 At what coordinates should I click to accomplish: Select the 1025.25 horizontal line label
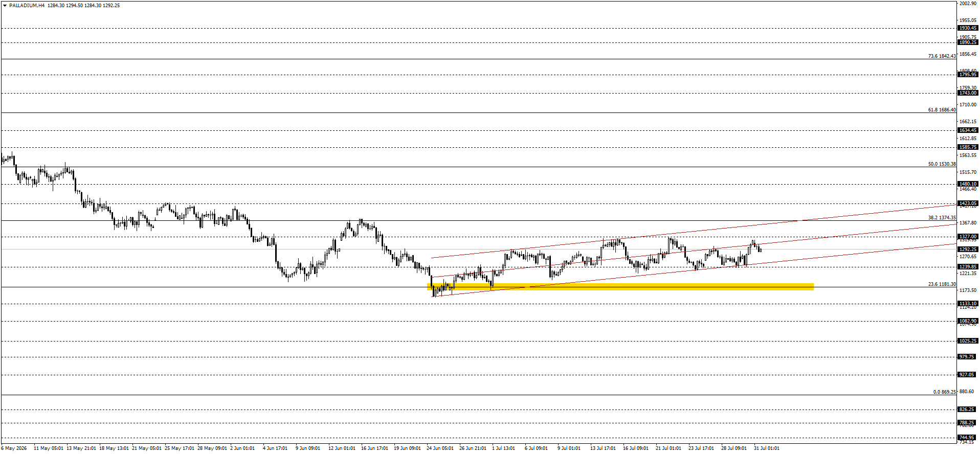[x=968, y=341]
